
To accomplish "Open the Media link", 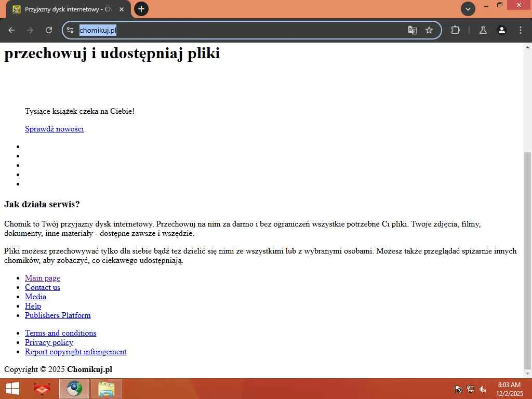I will [x=35, y=297].
